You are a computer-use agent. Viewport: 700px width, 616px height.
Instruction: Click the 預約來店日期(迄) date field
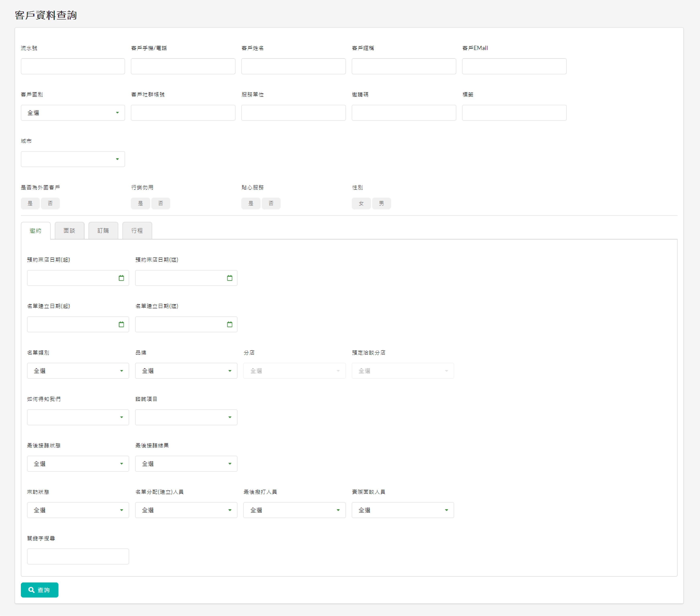[x=186, y=278]
